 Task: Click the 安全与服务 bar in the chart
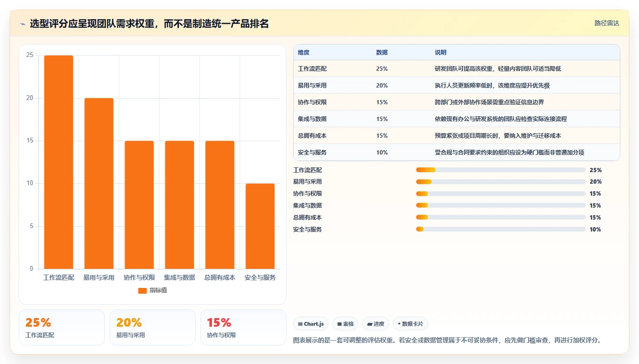pyautogui.click(x=260, y=226)
